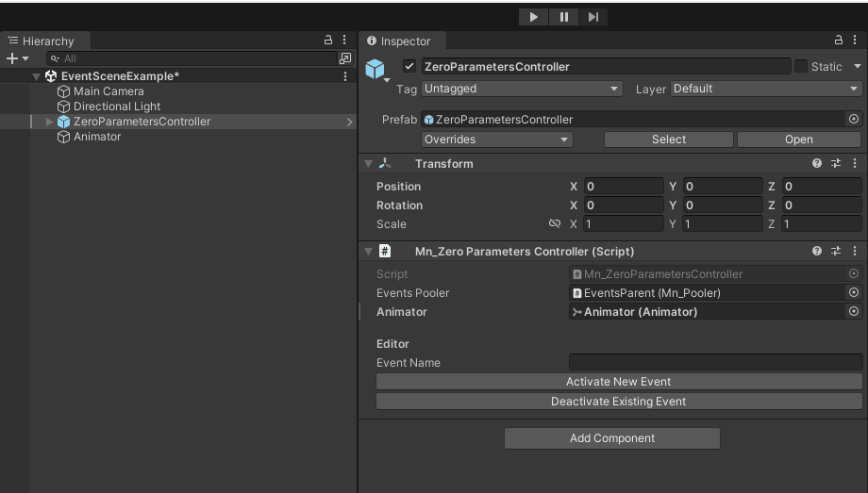Click Deactivate Existing Event button
Screen dimensions: 868x493
point(619,402)
